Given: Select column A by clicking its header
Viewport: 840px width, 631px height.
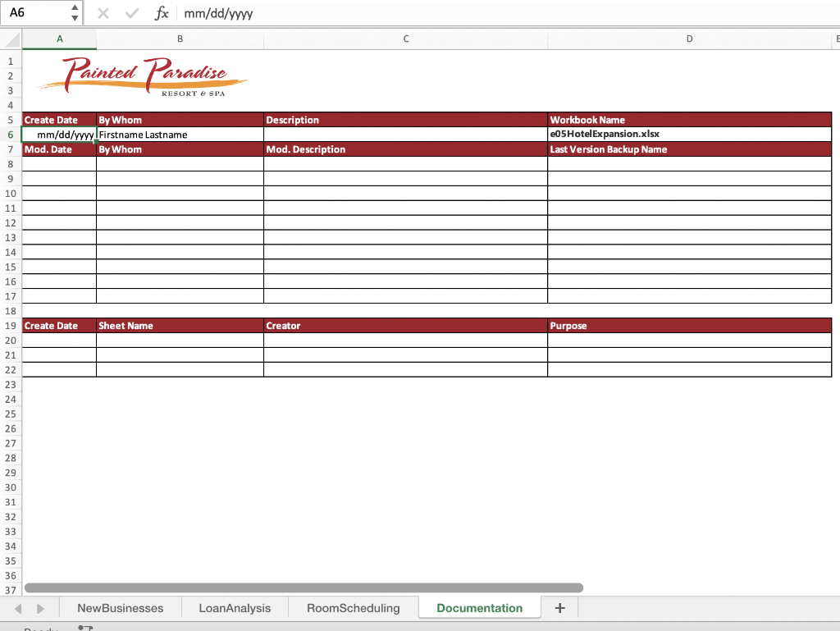Looking at the screenshot, I should [x=58, y=39].
